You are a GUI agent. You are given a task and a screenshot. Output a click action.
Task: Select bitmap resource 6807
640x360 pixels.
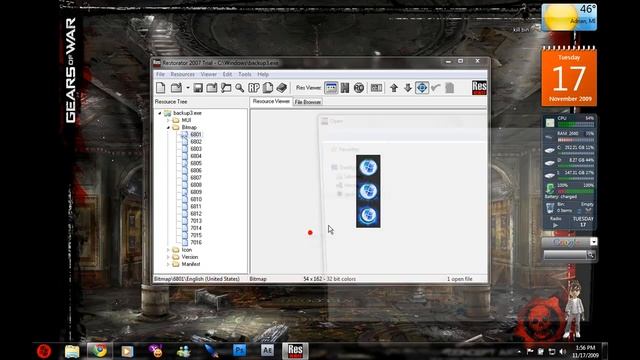coord(196,178)
